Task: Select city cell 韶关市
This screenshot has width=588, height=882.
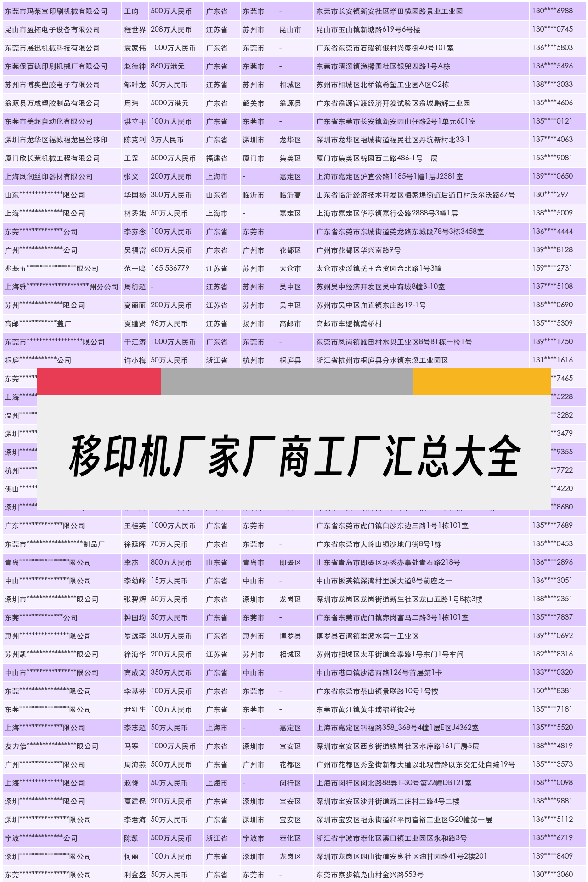Action: [254, 103]
